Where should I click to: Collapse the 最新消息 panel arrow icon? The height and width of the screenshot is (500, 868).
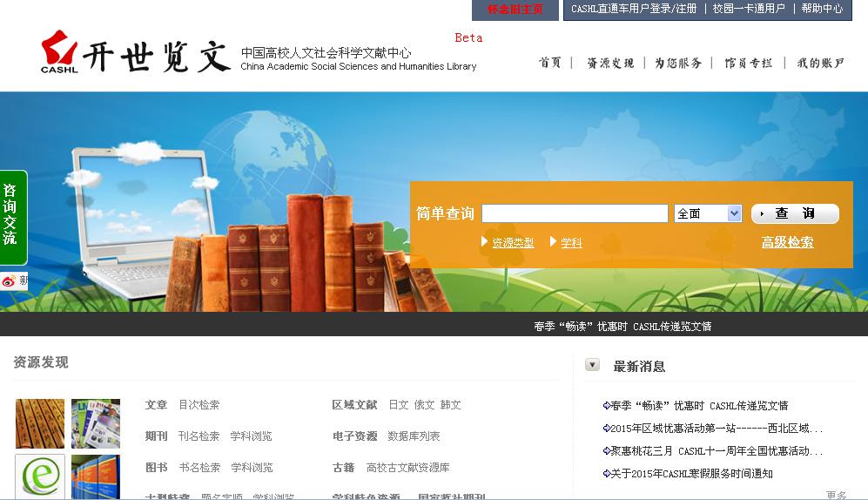coord(592,365)
